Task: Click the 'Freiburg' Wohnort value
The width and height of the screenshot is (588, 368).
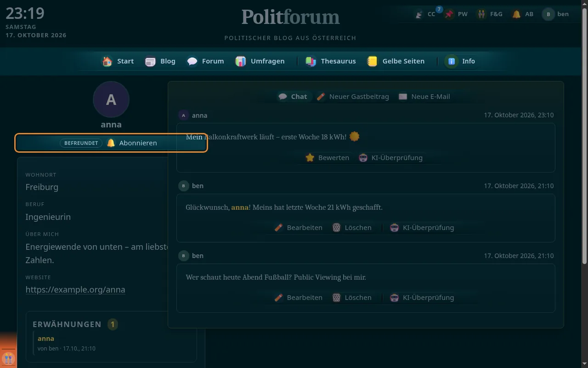Action: pyautogui.click(x=42, y=187)
